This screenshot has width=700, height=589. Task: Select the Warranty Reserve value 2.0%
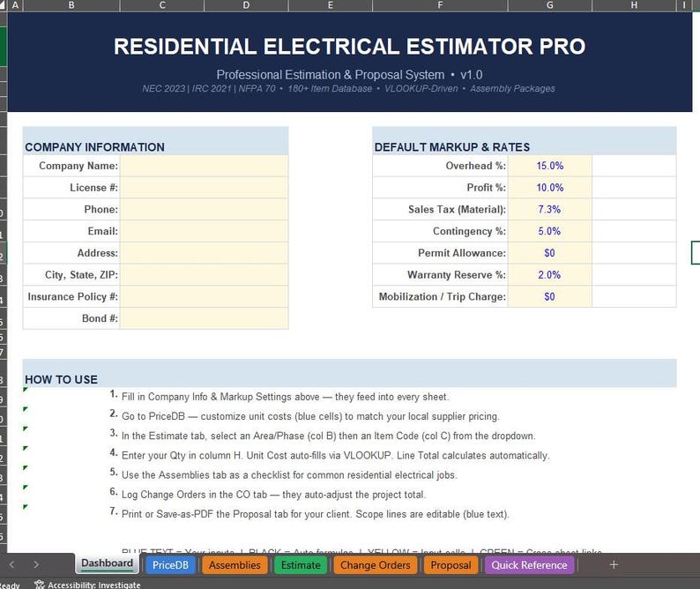click(550, 275)
